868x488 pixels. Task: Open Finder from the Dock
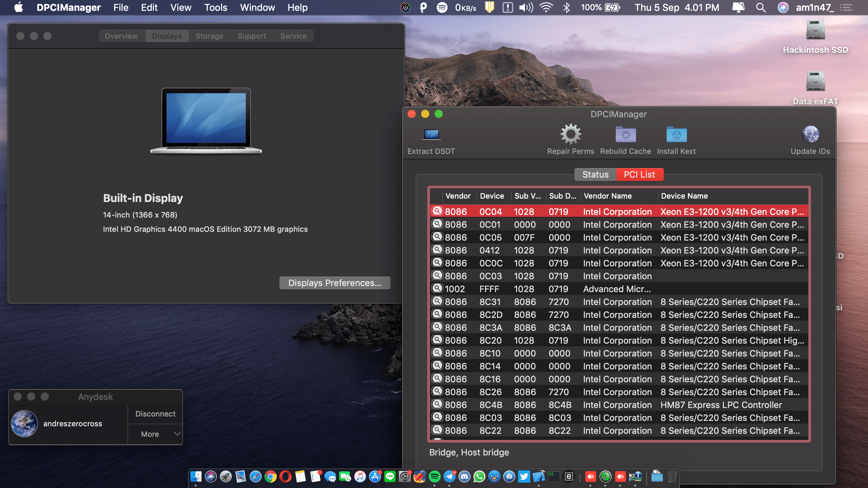coord(196,476)
